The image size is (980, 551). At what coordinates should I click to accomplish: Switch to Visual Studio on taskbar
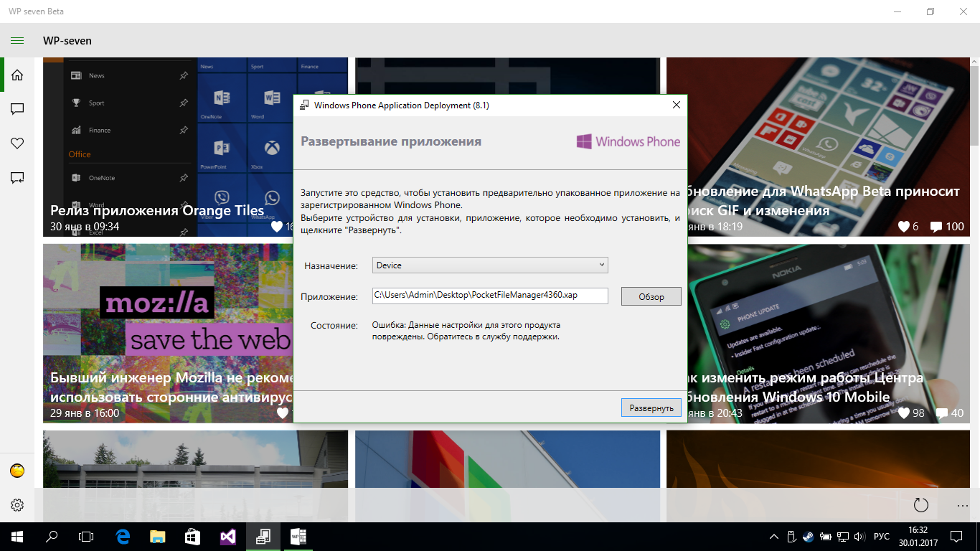[x=227, y=536]
